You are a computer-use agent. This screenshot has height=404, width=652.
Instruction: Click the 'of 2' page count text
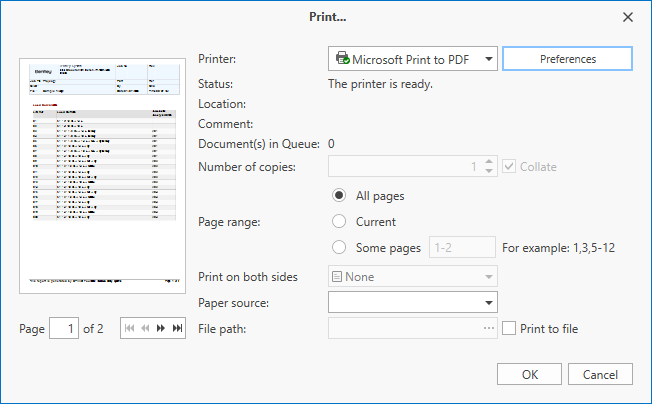[x=93, y=329]
